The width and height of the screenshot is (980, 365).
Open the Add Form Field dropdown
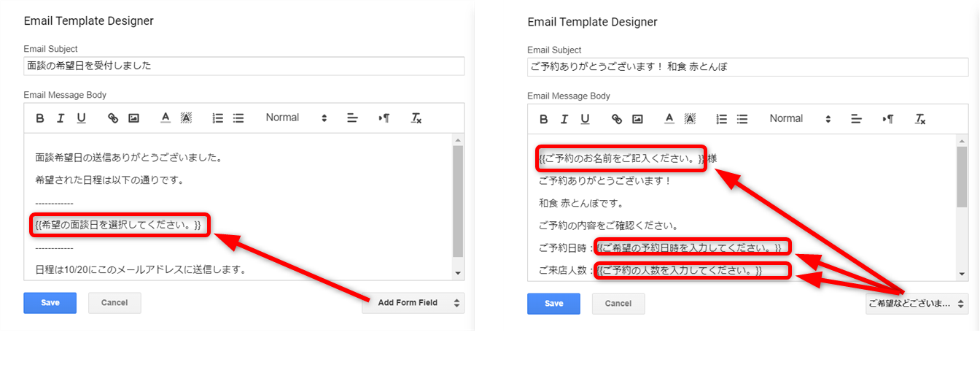pos(413,303)
